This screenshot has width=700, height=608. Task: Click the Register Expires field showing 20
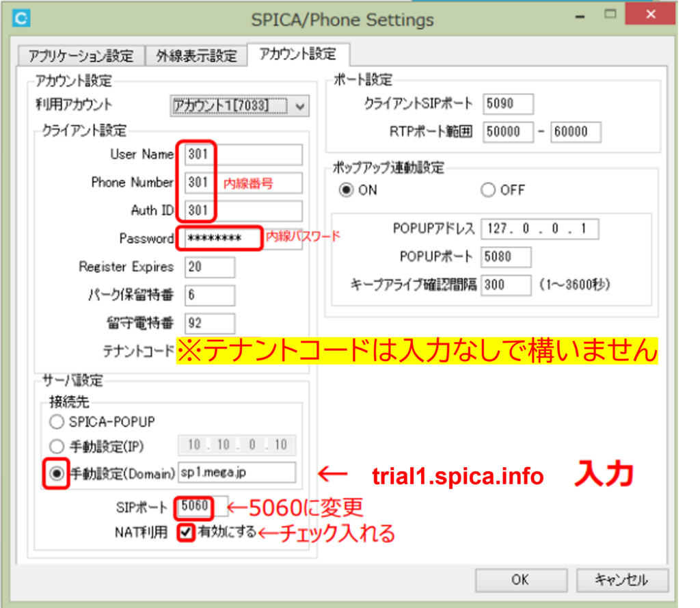click(208, 267)
